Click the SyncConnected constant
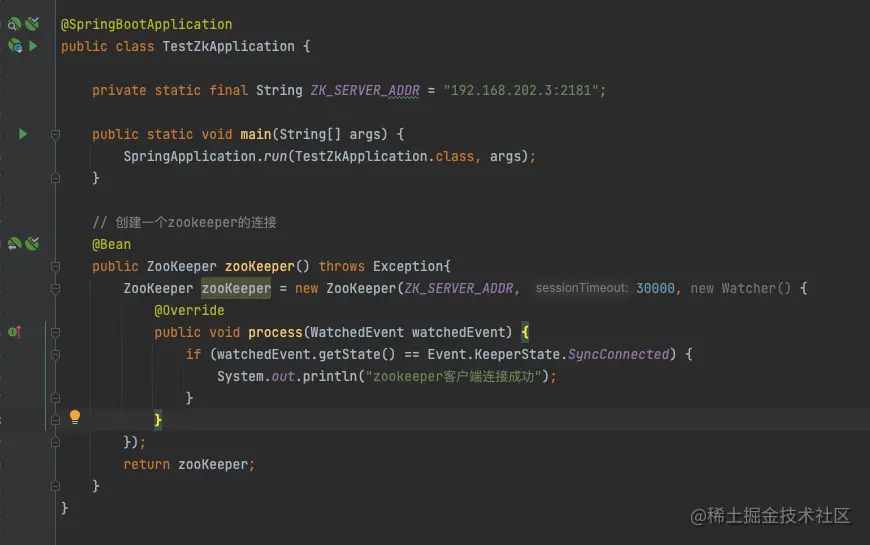 coord(619,354)
